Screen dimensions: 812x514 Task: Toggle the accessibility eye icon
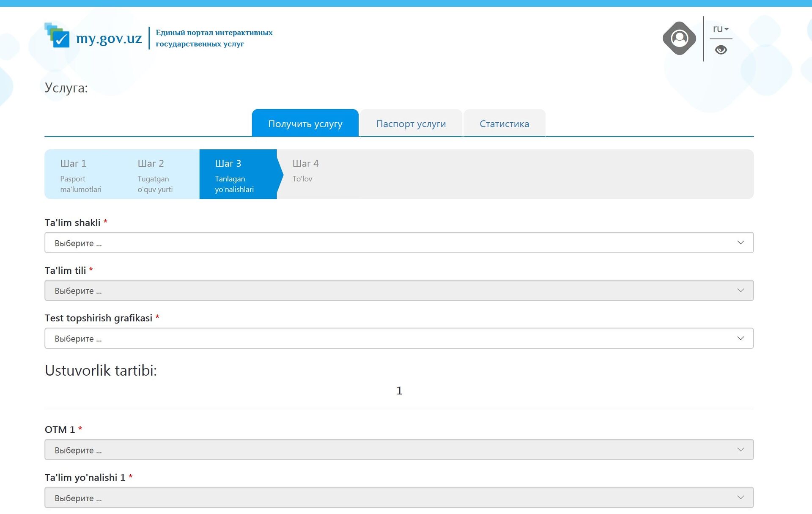tap(721, 50)
